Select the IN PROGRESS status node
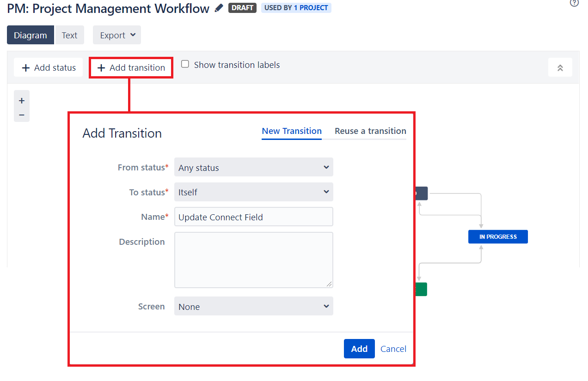The image size is (588, 381). point(498,236)
